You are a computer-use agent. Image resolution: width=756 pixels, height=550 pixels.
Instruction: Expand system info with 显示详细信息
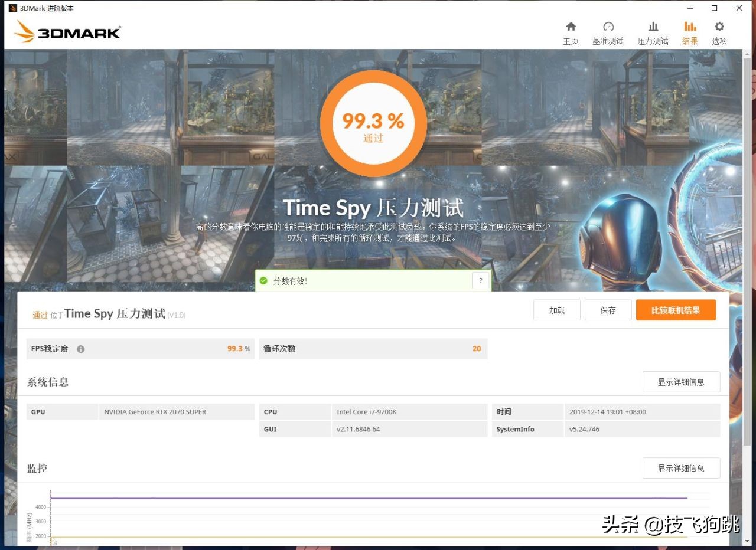(681, 382)
